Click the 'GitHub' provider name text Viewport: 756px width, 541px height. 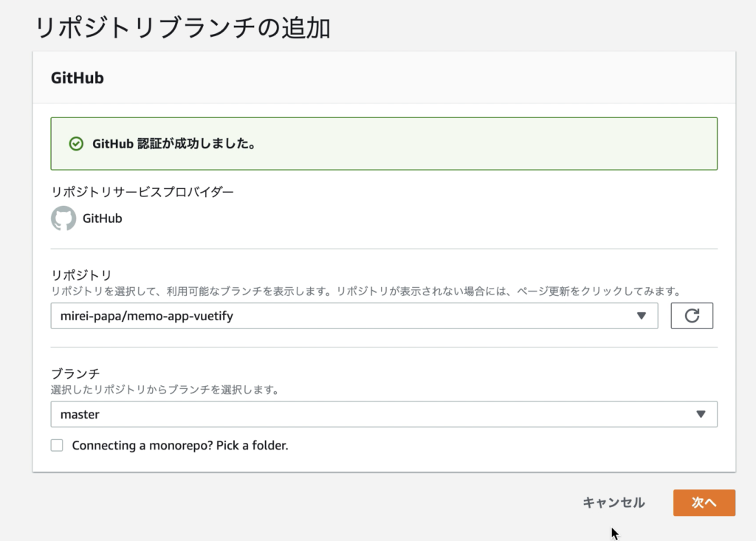[102, 218]
